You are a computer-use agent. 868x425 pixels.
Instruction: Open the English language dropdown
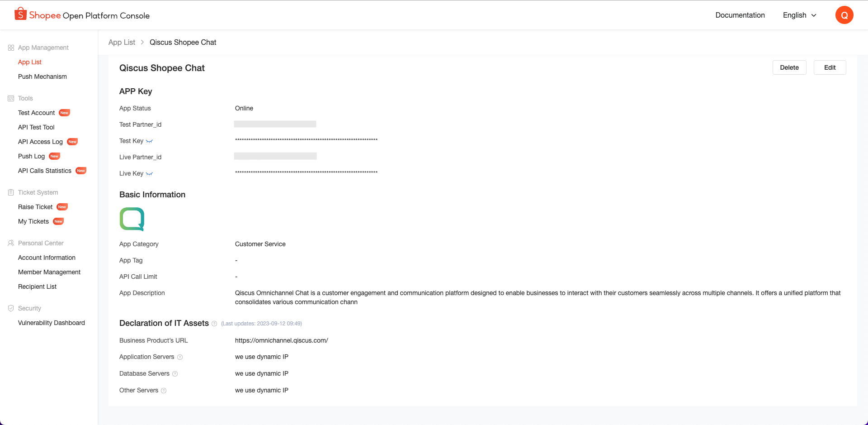coord(799,15)
